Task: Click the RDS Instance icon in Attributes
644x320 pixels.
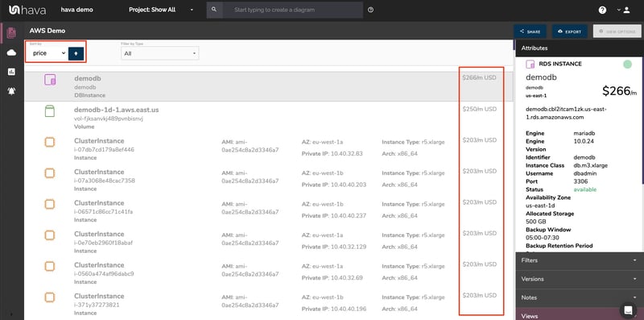Action: tap(530, 64)
